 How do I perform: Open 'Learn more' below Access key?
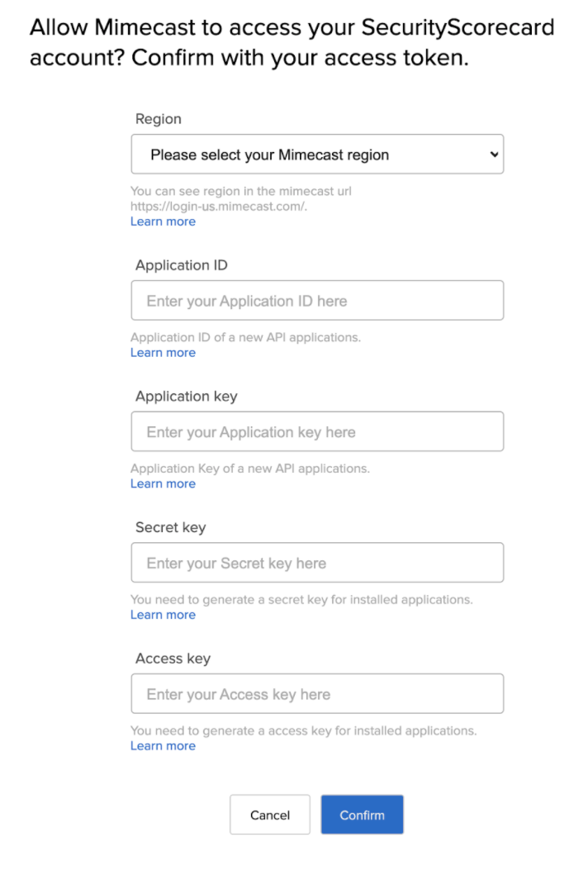coord(163,745)
